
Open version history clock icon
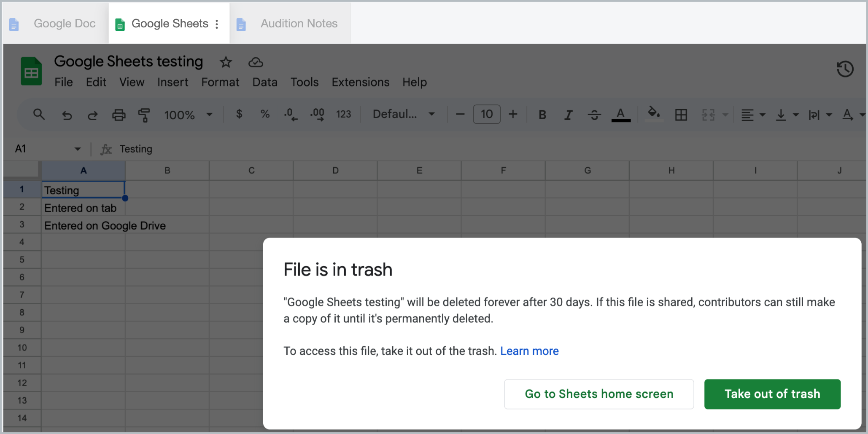pyautogui.click(x=845, y=69)
